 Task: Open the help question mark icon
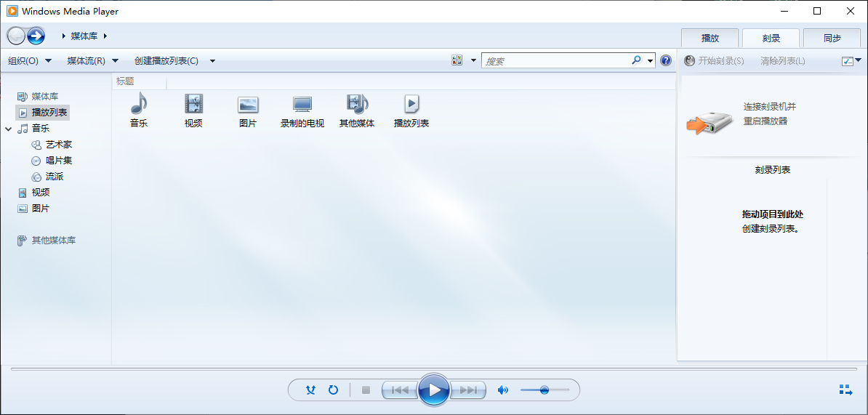(x=666, y=60)
